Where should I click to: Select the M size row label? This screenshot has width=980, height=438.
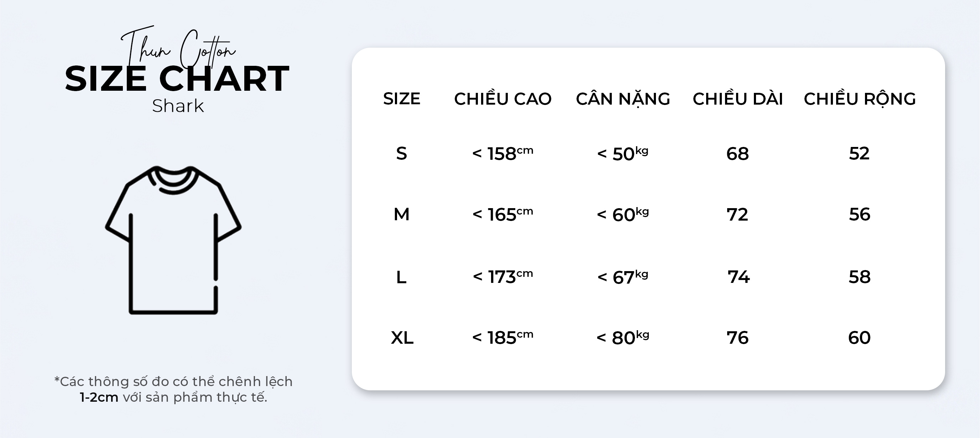pyautogui.click(x=401, y=215)
